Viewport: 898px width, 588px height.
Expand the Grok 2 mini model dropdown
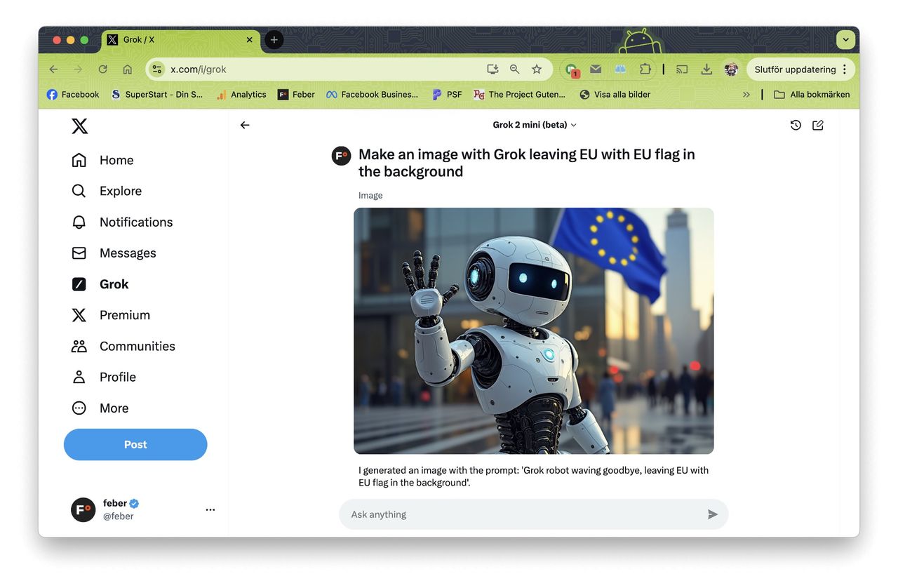(x=535, y=125)
